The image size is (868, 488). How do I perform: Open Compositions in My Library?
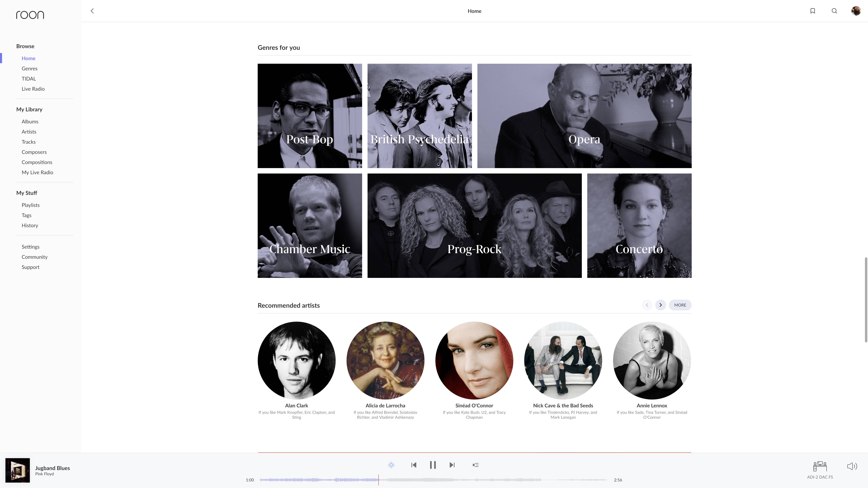tap(37, 162)
